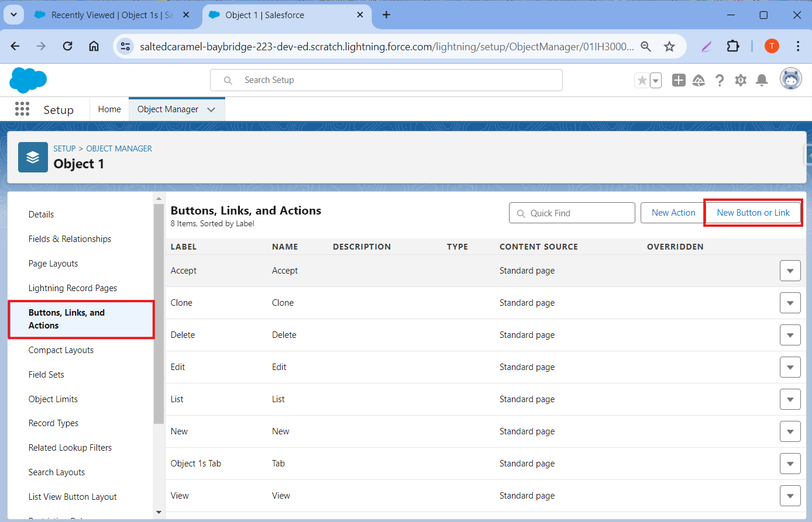Open the Home setup tab
The width and height of the screenshot is (812, 522).
109,109
